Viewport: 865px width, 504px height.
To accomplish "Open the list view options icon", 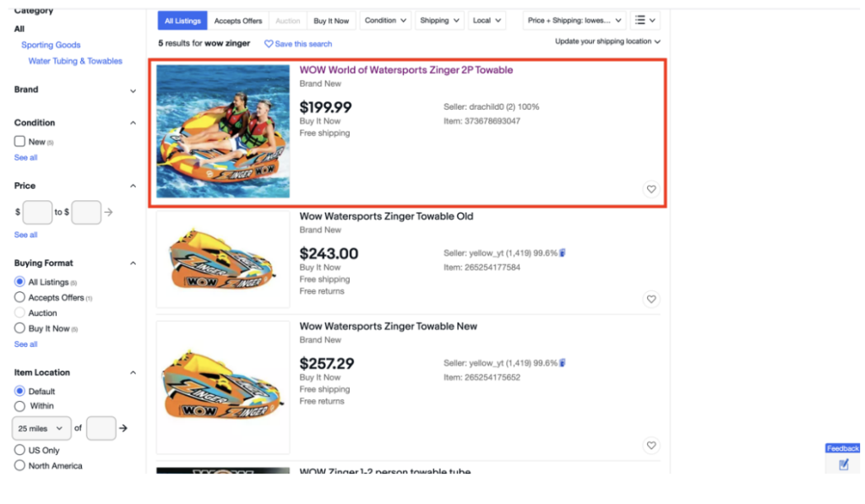I will 646,20.
